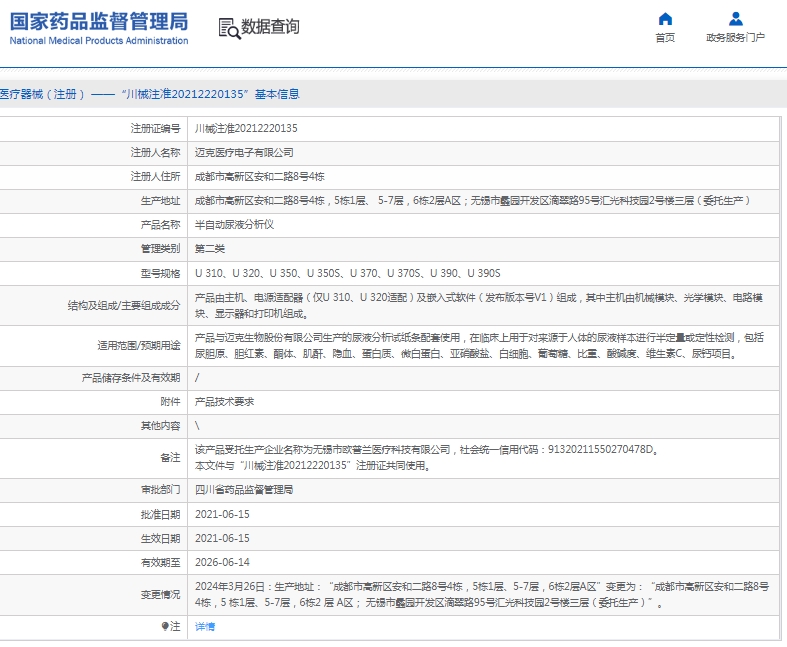
Task: Click the 审批部门 label cell
Action: coord(93,490)
